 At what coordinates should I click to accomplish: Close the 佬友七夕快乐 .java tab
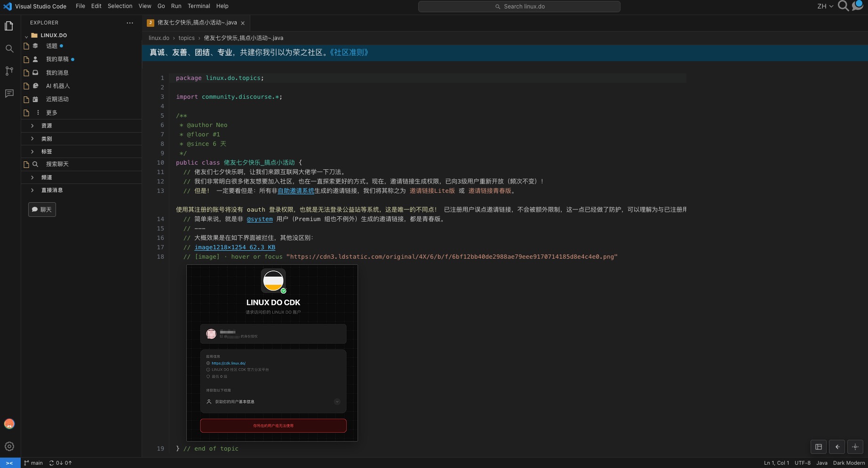click(x=243, y=23)
